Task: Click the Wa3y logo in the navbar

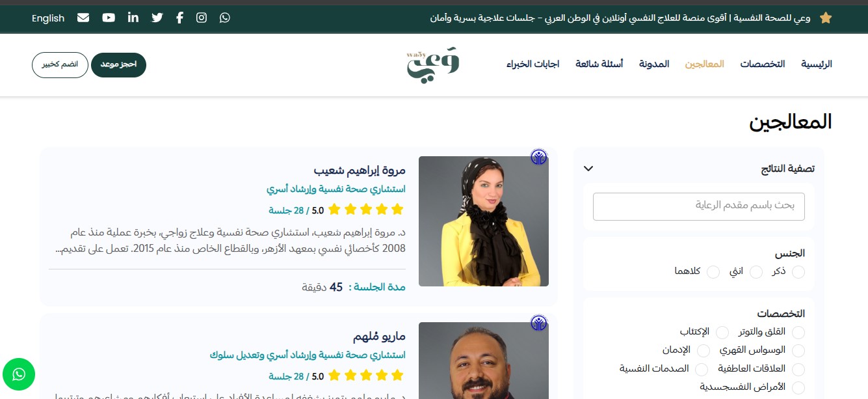Action: [433, 64]
